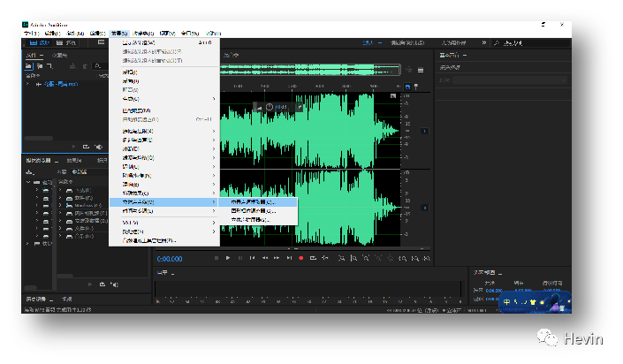Click loop preview icon in Media Browser footer
This screenshot has height=364, width=623.
coord(103,284)
